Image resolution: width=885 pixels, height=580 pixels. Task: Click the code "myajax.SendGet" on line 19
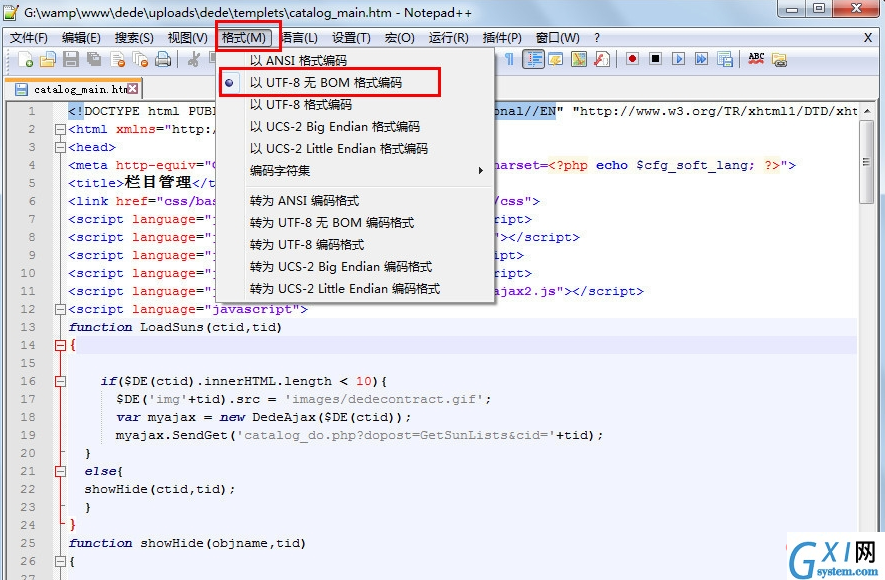tap(172, 435)
